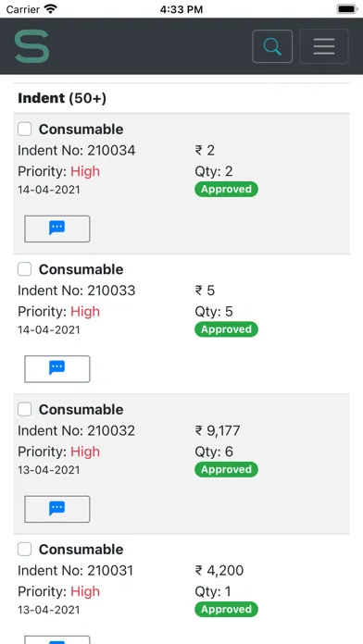Open comments for indent 210034

[x=57, y=229]
